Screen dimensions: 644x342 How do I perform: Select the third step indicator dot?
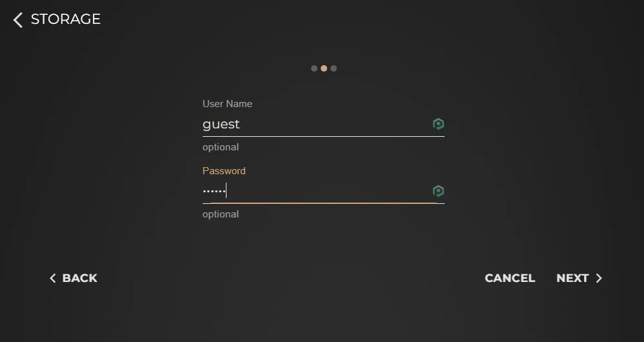point(334,68)
